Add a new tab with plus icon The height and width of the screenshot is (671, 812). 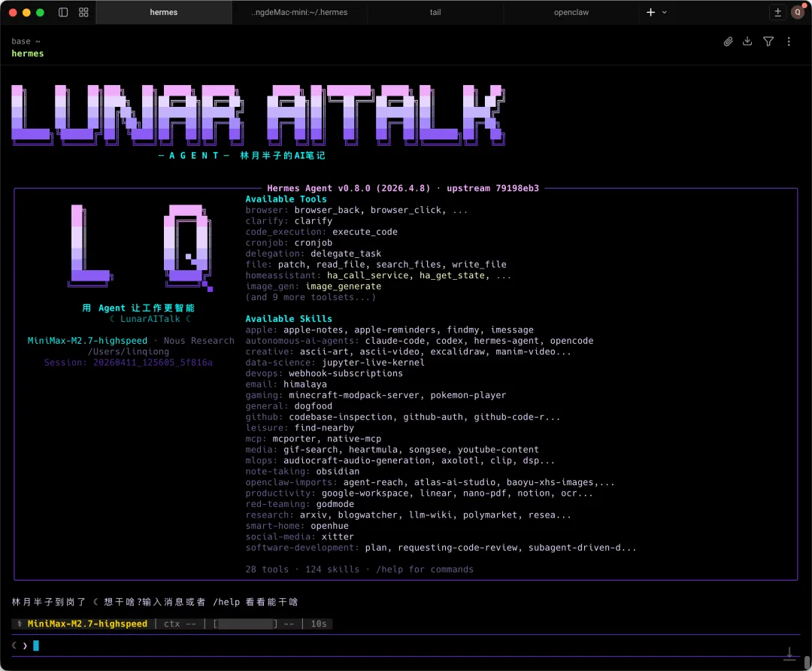point(651,12)
